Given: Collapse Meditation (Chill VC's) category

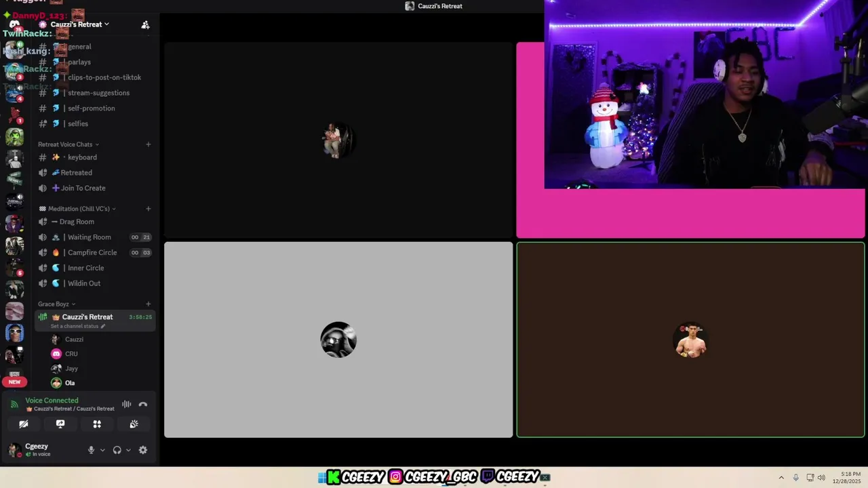Looking at the screenshot, I should 77,209.
